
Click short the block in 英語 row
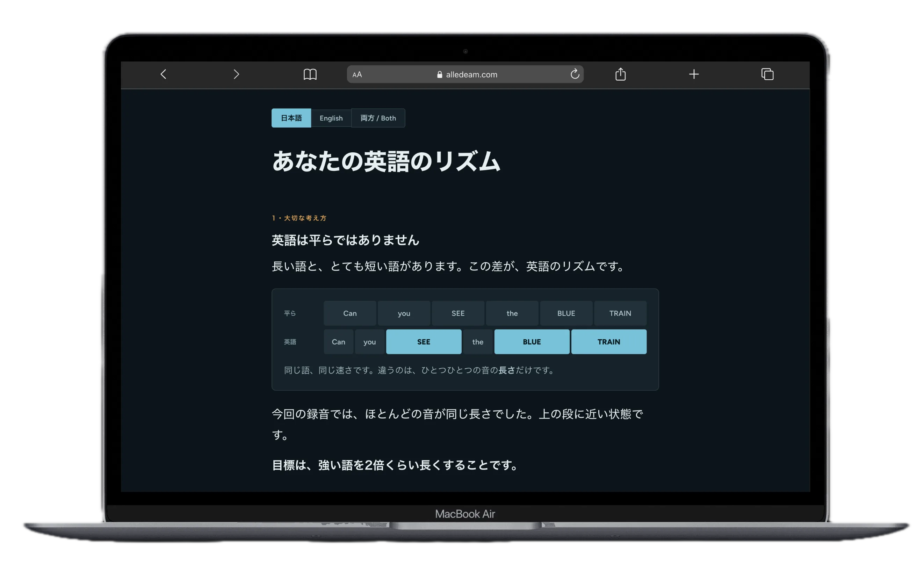(477, 341)
